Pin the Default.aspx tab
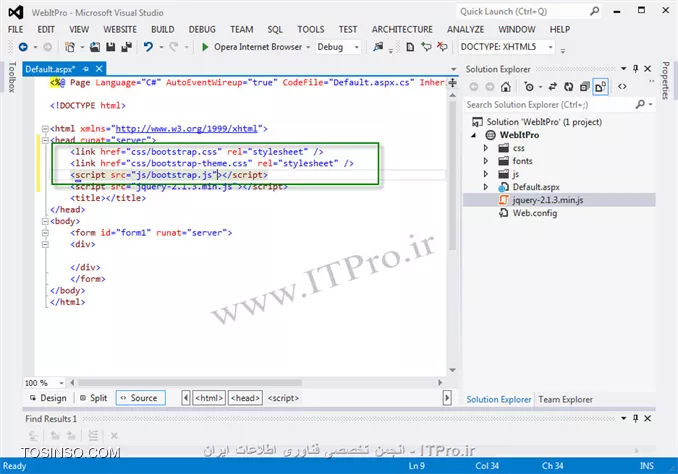 [86, 69]
